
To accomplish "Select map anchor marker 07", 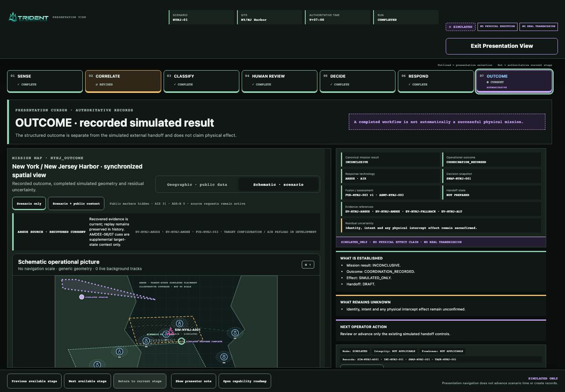I will [166, 334].
